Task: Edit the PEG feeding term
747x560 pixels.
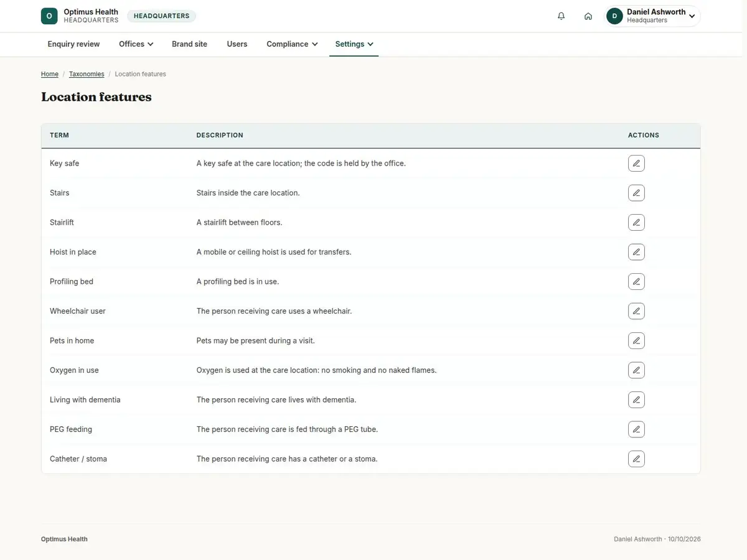Action: [636, 429]
